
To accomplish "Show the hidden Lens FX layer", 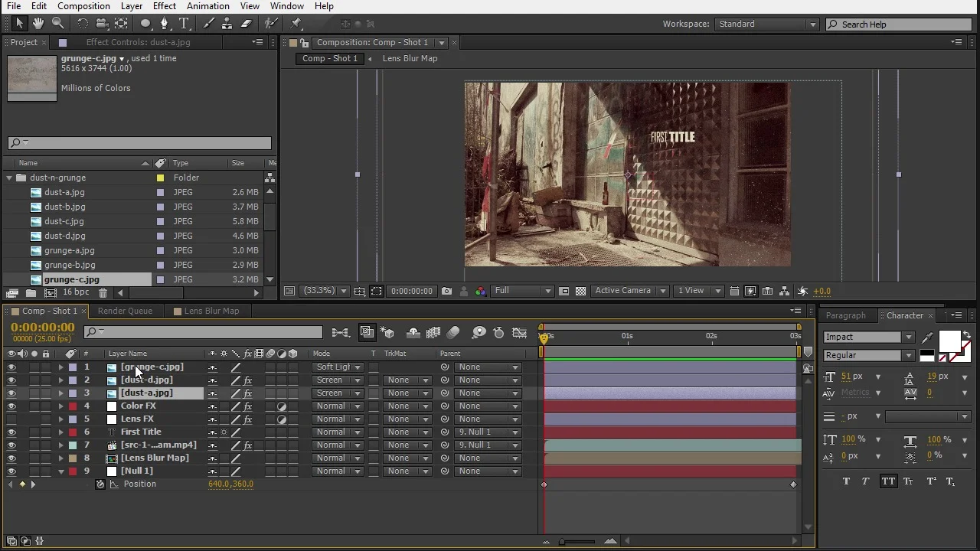I will (11, 419).
